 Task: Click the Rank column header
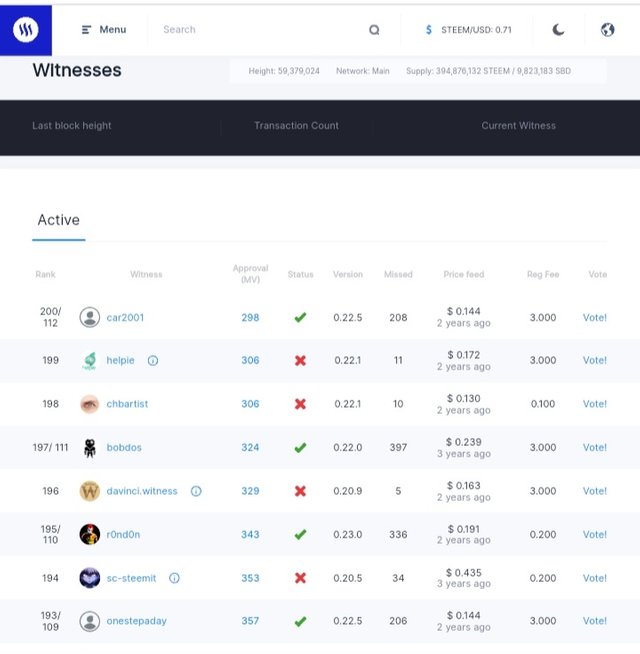tap(45, 274)
